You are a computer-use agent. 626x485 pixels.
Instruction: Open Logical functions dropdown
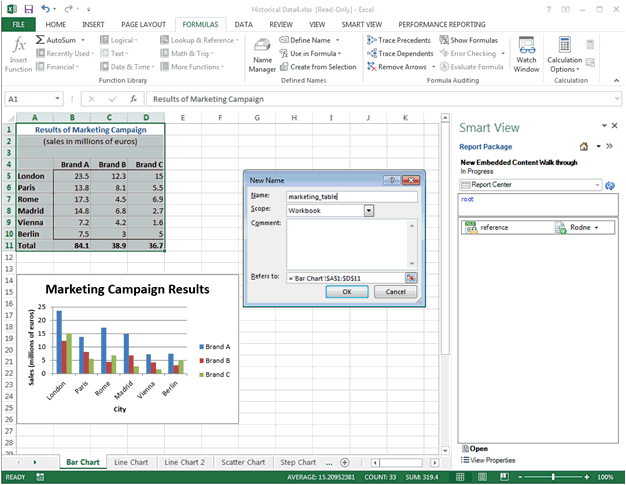(119, 40)
